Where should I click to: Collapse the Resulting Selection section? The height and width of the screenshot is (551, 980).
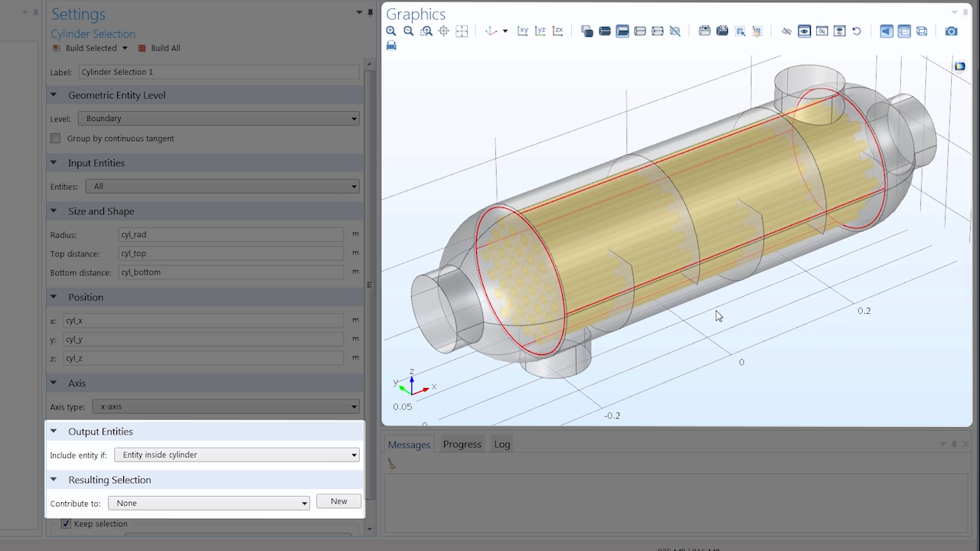[54, 480]
